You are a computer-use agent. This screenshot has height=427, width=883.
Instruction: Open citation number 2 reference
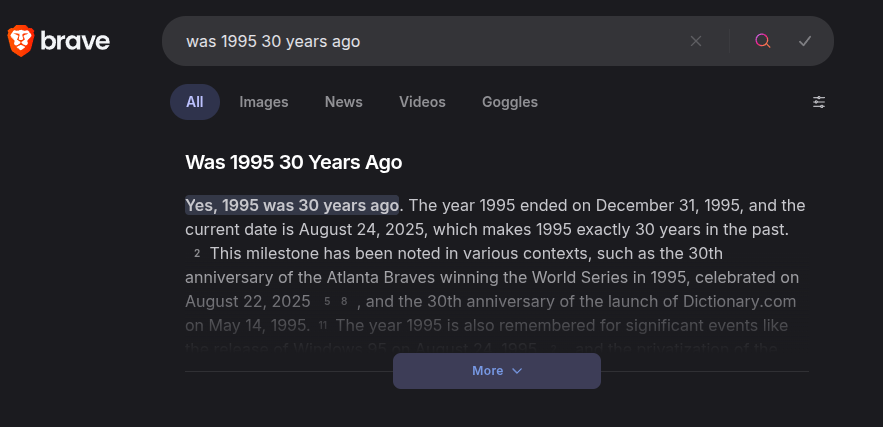click(x=197, y=254)
